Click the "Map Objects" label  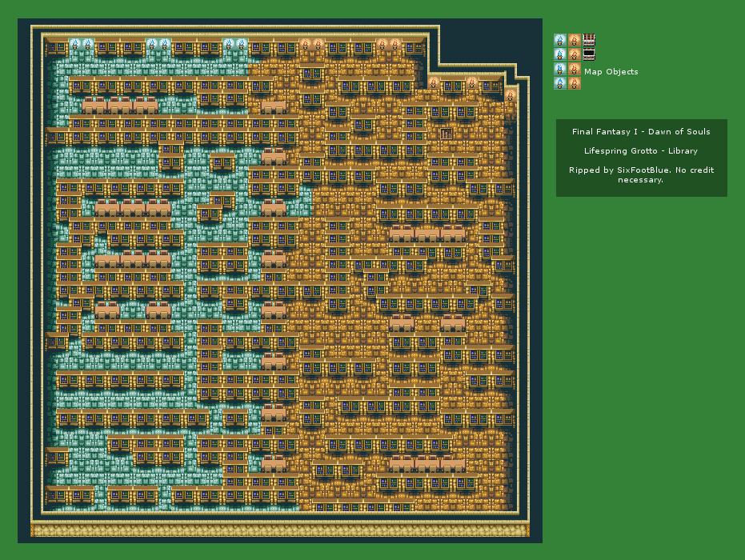click(611, 72)
